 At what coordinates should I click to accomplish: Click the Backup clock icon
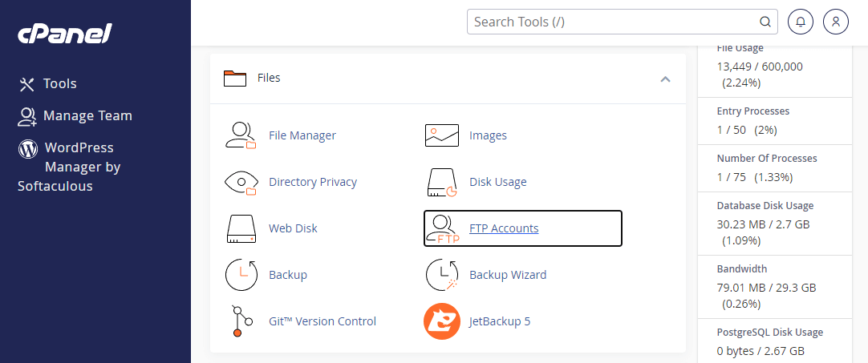241,275
